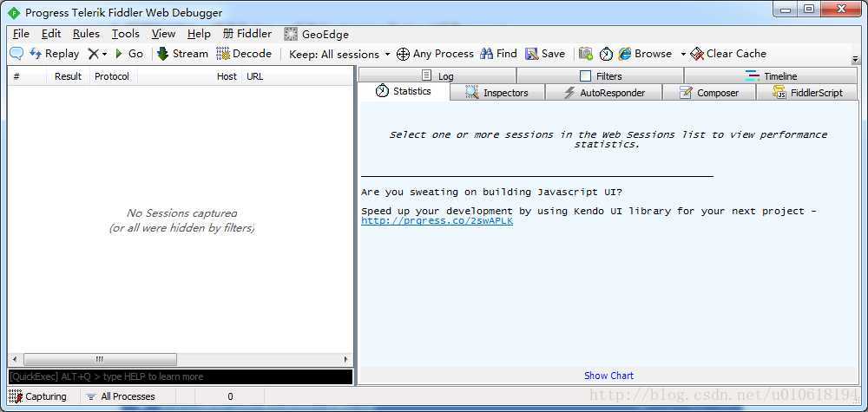
Task: Open the File menu
Action: pos(21,34)
